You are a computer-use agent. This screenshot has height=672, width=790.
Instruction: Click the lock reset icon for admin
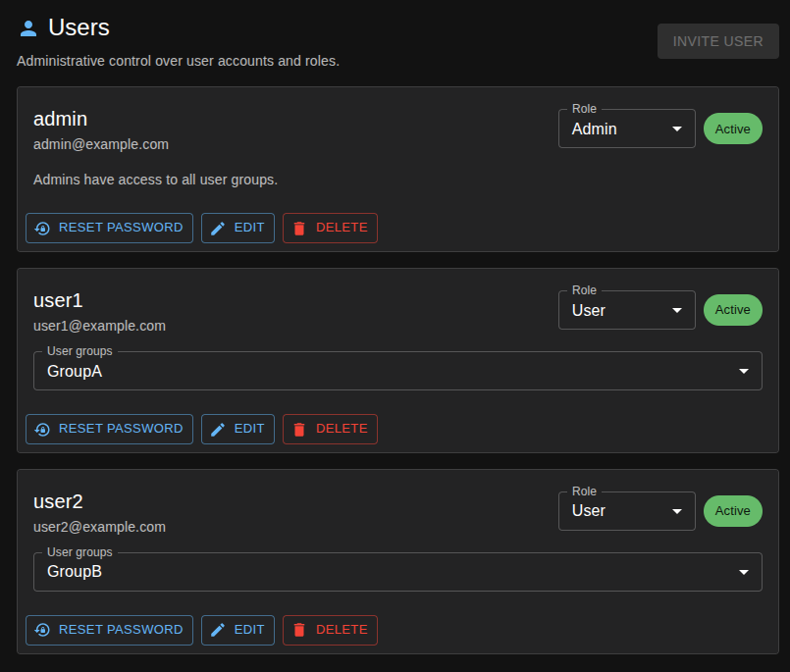[42, 228]
